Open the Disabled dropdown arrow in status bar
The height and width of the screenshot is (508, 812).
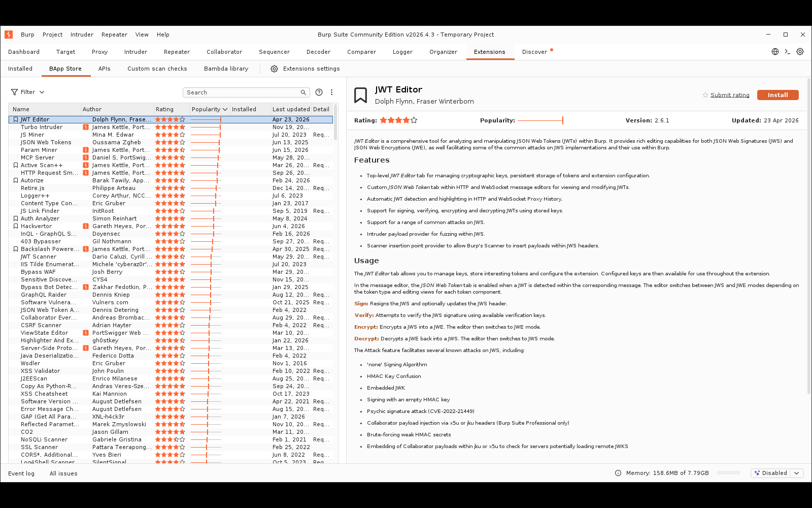[x=797, y=473]
